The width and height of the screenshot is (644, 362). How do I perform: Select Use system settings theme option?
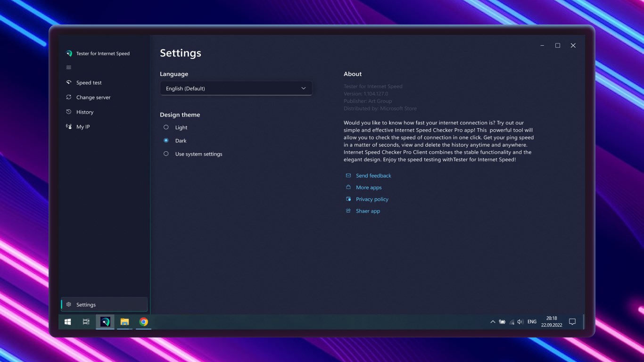(x=166, y=154)
